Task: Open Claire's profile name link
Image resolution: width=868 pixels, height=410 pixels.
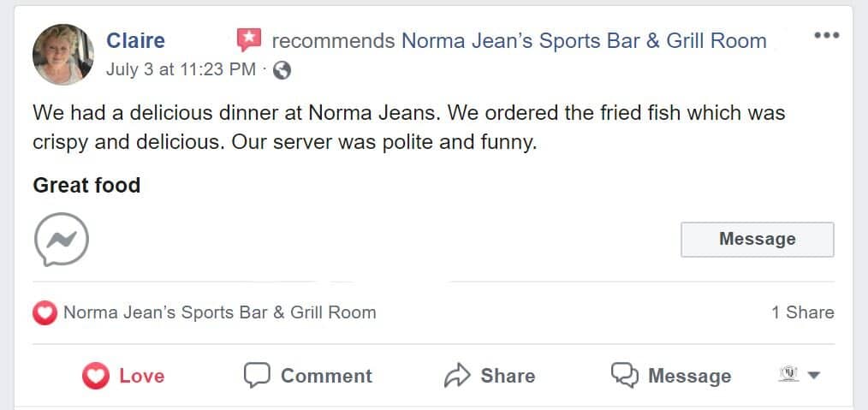Action: coord(135,40)
